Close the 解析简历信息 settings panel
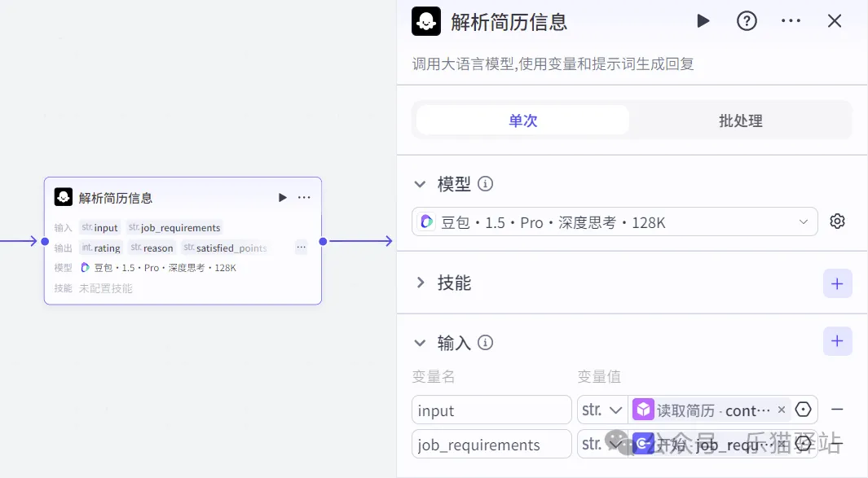868x478 pixels. point(835,21)
